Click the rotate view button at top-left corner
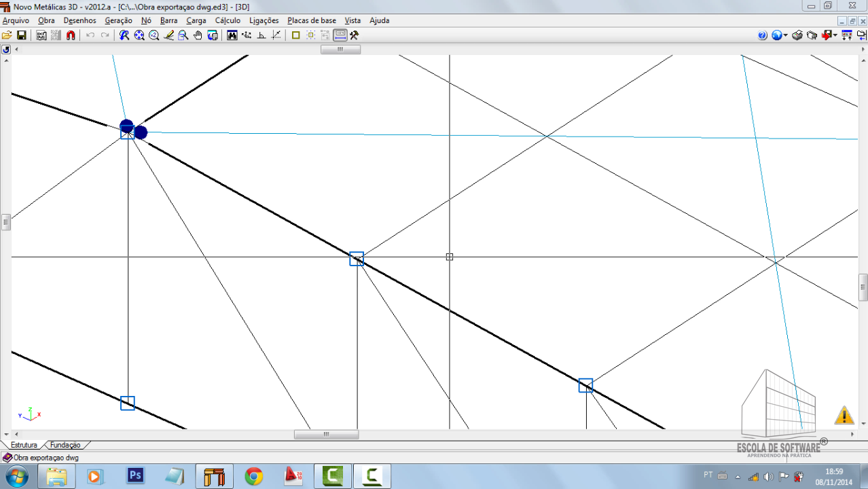Screen dimensions: 868x489 tap(6, 50)
